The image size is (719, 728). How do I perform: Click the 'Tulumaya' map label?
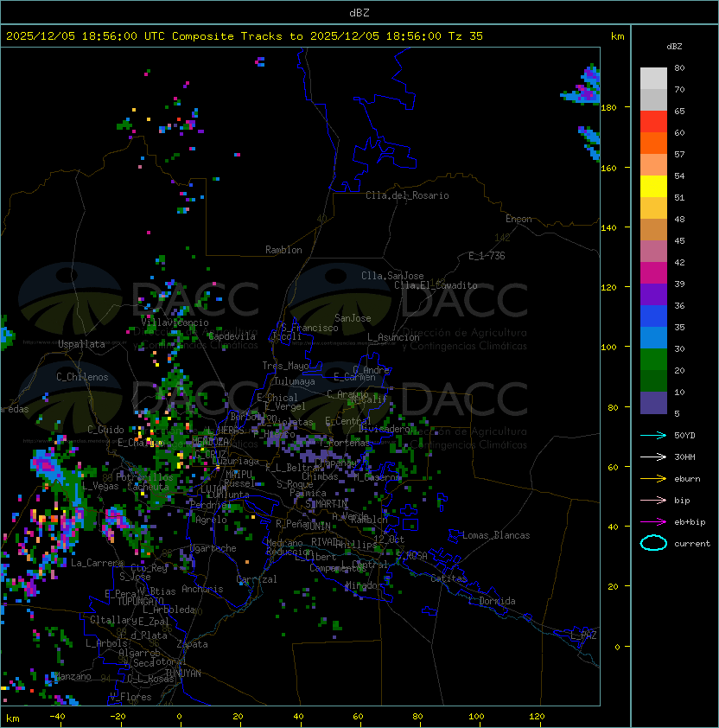pos(295,381)
